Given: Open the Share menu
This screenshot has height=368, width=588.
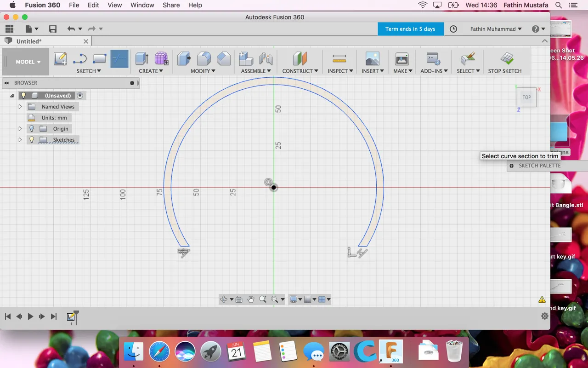Looking at the screenshot, I should coord(171,5).
